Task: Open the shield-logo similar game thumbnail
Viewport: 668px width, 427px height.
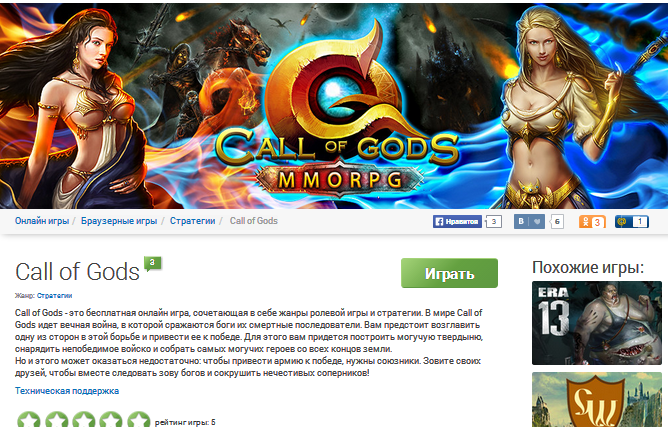Action: (596, 400)
